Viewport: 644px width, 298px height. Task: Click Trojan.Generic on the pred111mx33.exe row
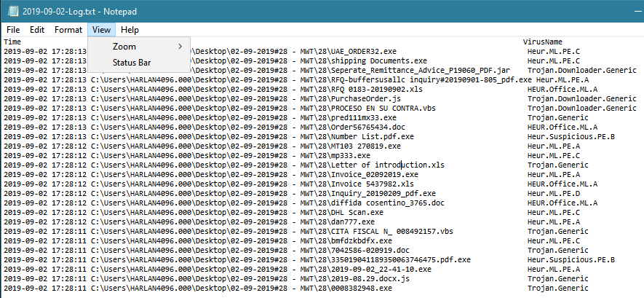557,117
